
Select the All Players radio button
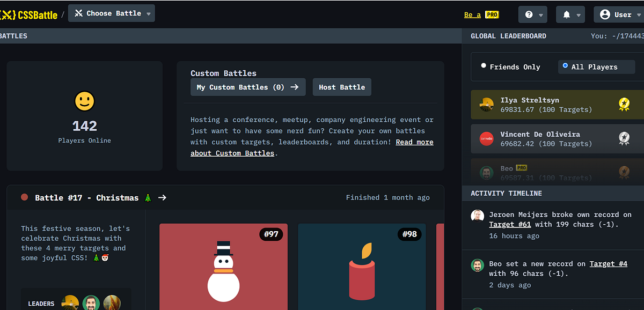[565, 67]
